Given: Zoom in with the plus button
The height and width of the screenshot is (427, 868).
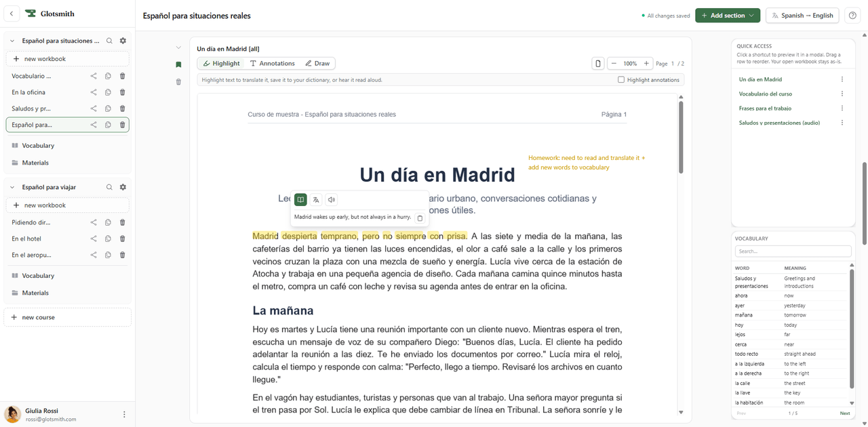Looking at the screenshot, I should click(646, 64).
